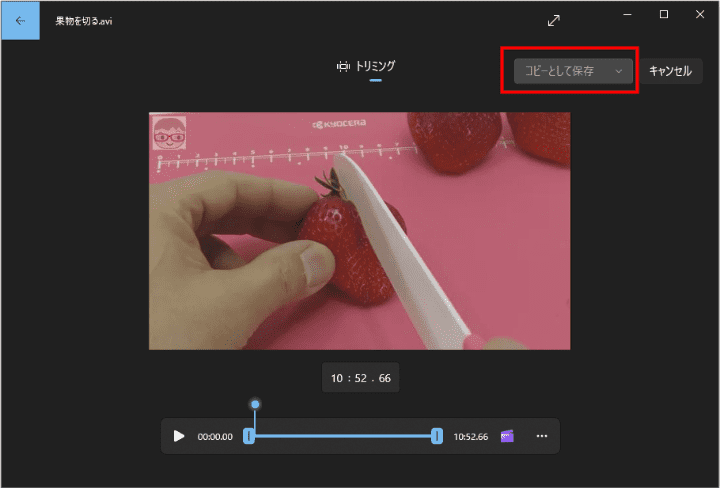720x488 pixels.
Task: Minimize the window
Action: point(627,15)
